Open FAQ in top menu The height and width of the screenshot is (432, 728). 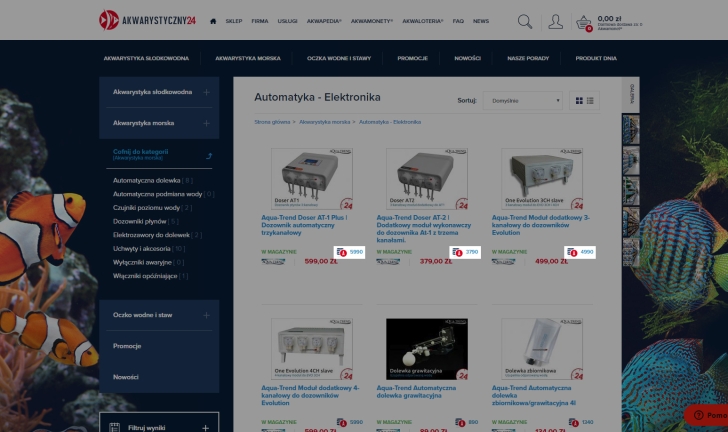458,21
